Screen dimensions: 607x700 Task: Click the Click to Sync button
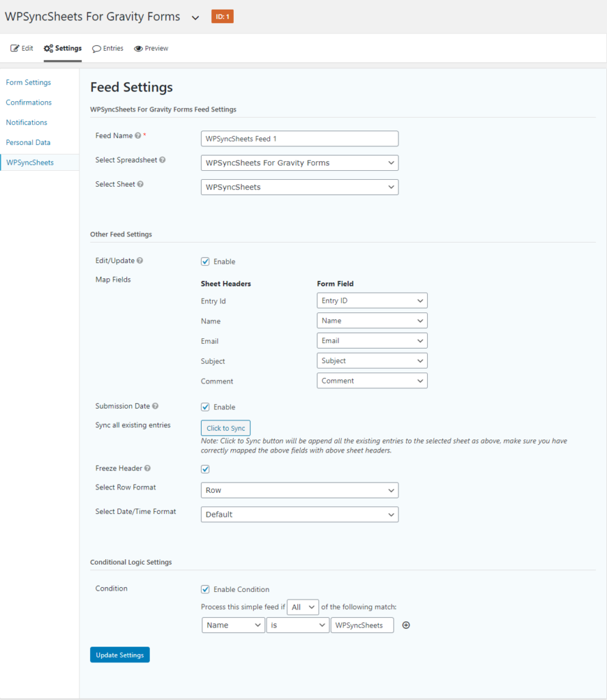226,428
